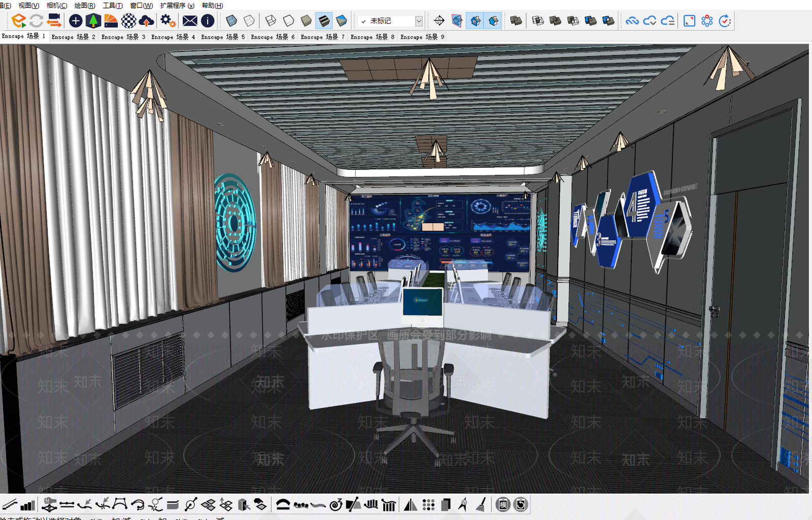Viewport: 812px width, 520px height.
Task: Click the blue linked cloud icon
Action: [x=632, y=21]
